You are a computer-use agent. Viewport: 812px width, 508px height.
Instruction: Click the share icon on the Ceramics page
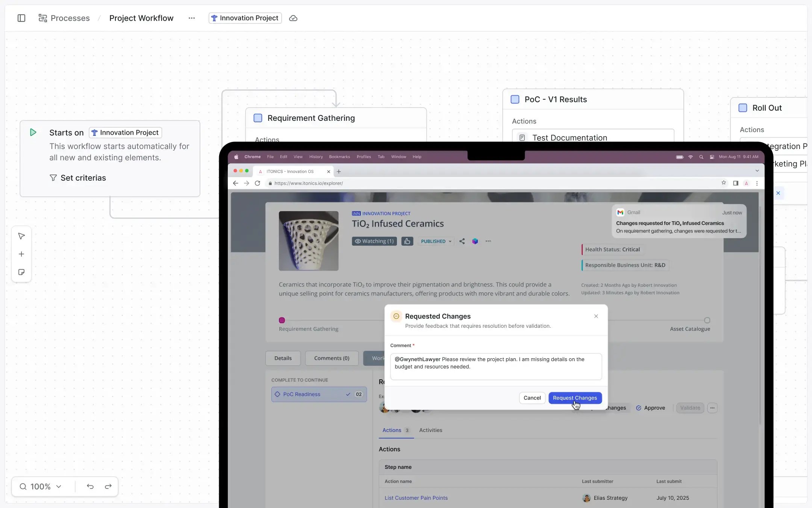[462, 241]
